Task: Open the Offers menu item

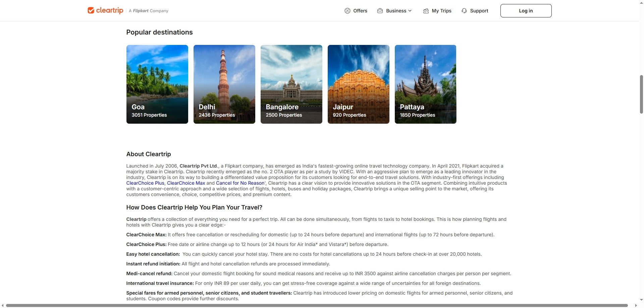Action: click(360, 11)
